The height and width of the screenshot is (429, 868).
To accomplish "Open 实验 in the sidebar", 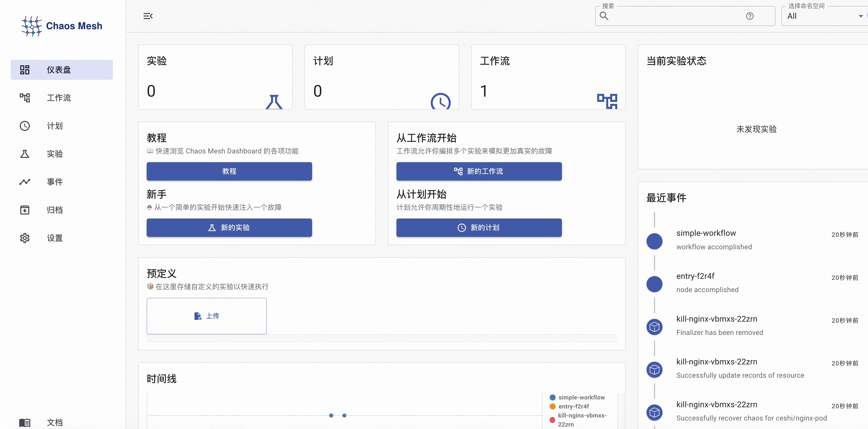I will [62, 154].
